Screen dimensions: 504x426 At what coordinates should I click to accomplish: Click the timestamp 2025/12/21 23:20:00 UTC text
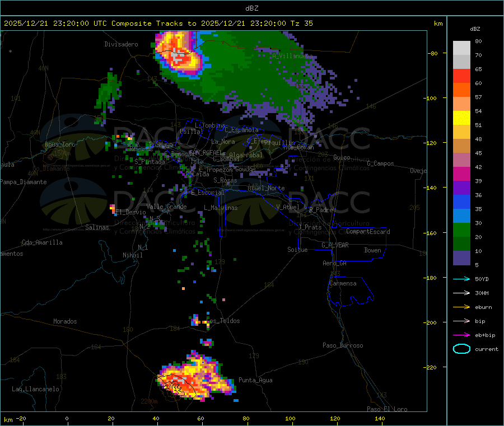coord(55,24)
